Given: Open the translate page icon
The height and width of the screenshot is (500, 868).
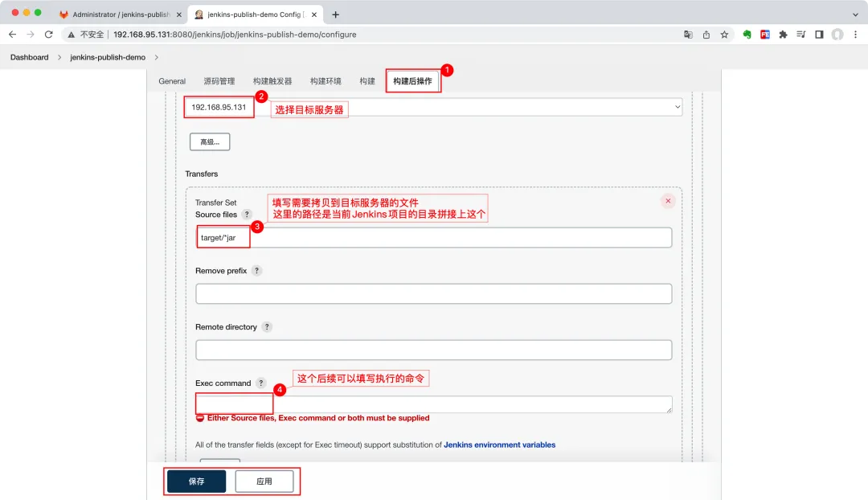Looking at the screenshot, I should pos(688,35).
